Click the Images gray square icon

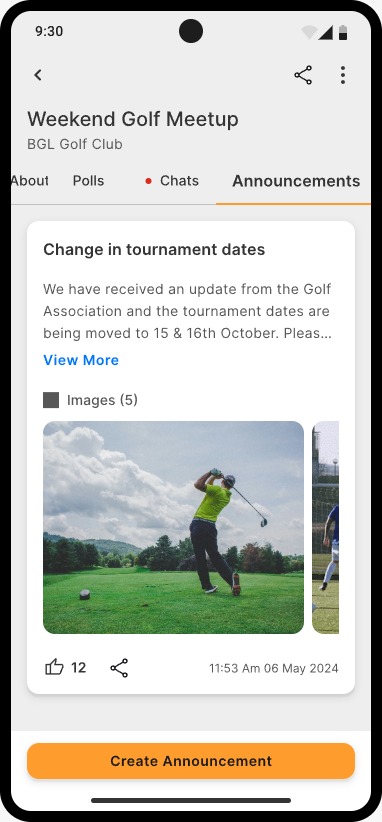[x=51, y=400]
